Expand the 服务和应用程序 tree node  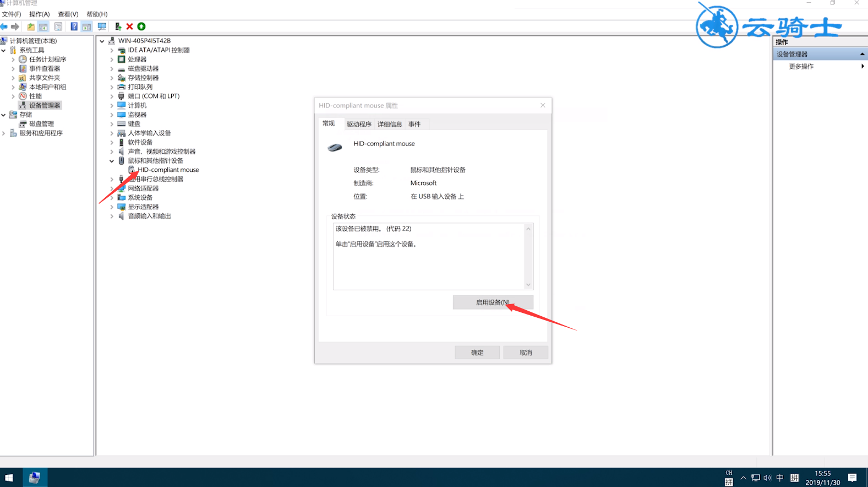click(4, 133)
